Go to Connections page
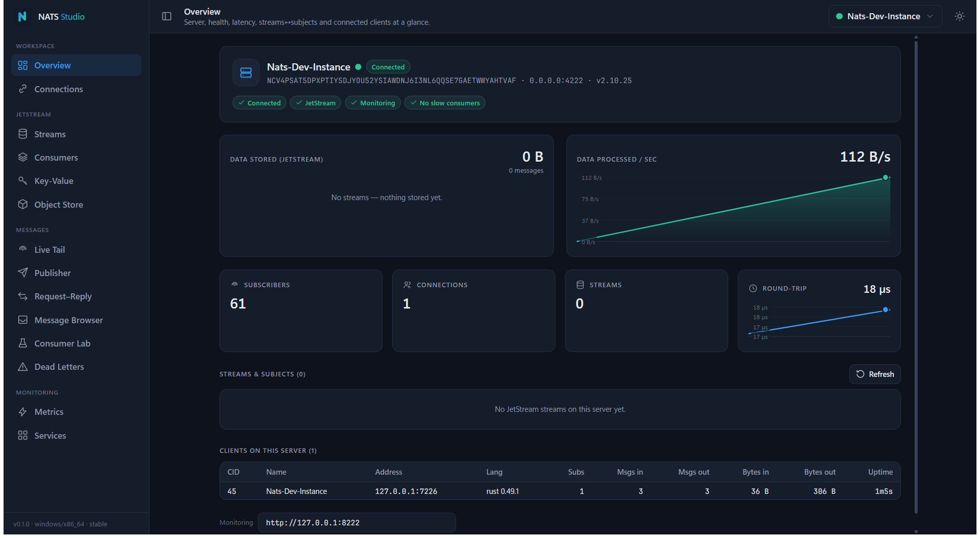 pos(76,89)
